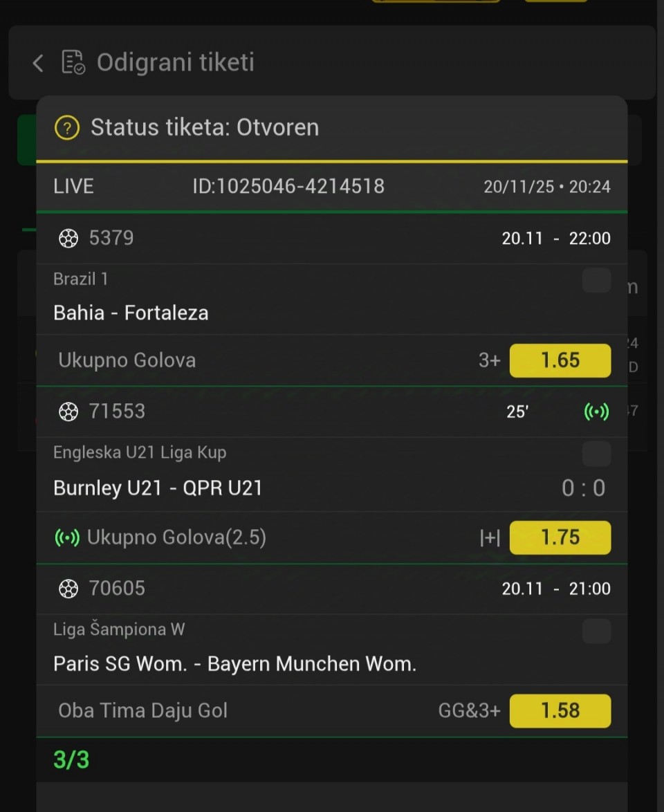Open the Bahia - Fortaleza match

131,313
